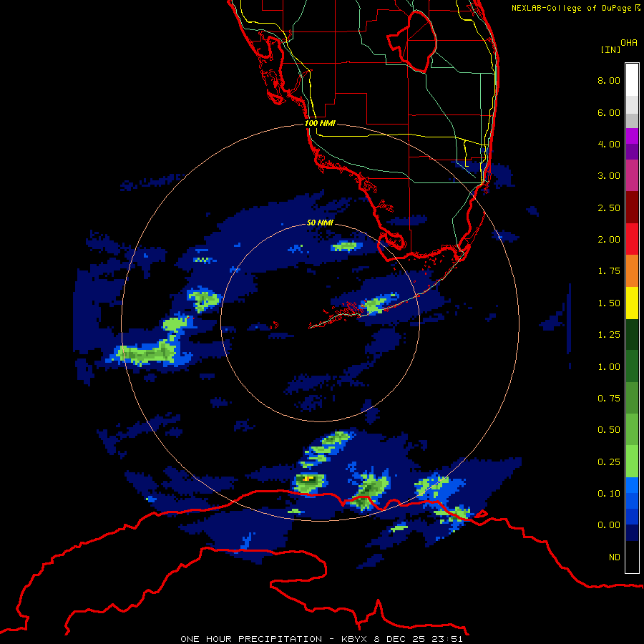Image resolution: width=644 pixels, height=644 pixels.
Task: Pick the yellow swatch above the 1.50 label
Action: click(632, 303)
